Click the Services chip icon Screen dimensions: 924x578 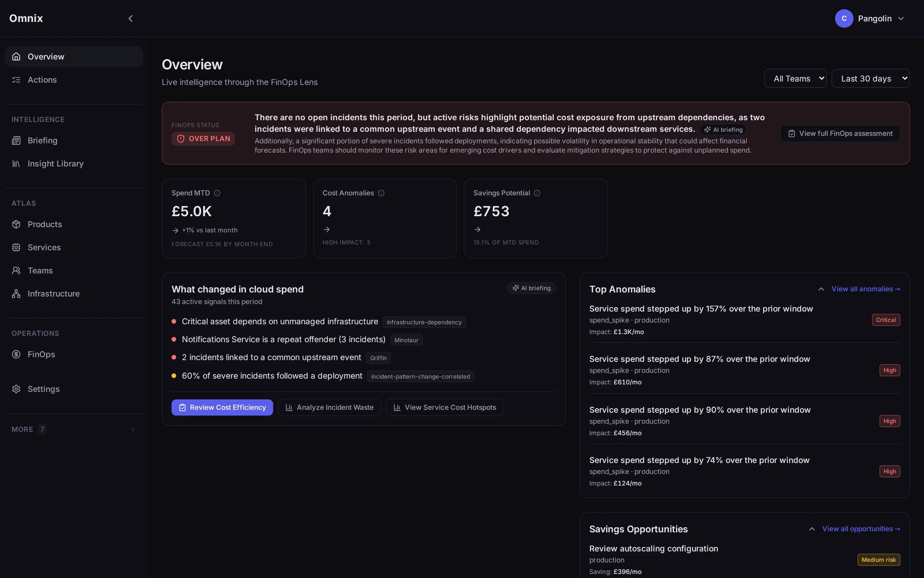[x=16, y=247]
